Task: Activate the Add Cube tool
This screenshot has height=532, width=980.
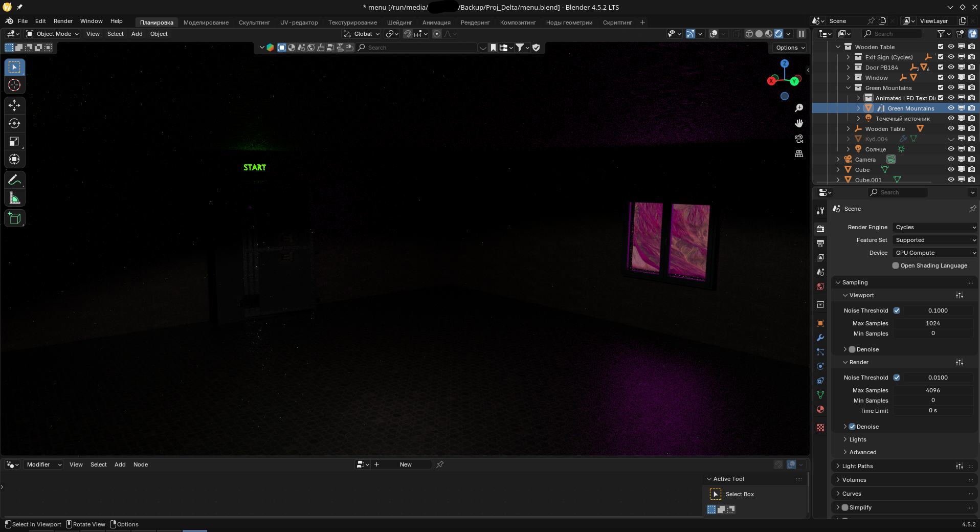Action: tap(14, 218)
